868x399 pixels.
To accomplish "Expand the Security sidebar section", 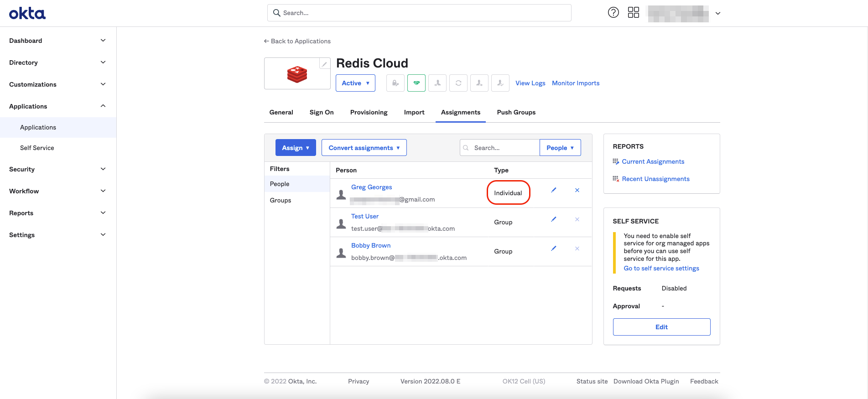I will [x=57, y=169].
